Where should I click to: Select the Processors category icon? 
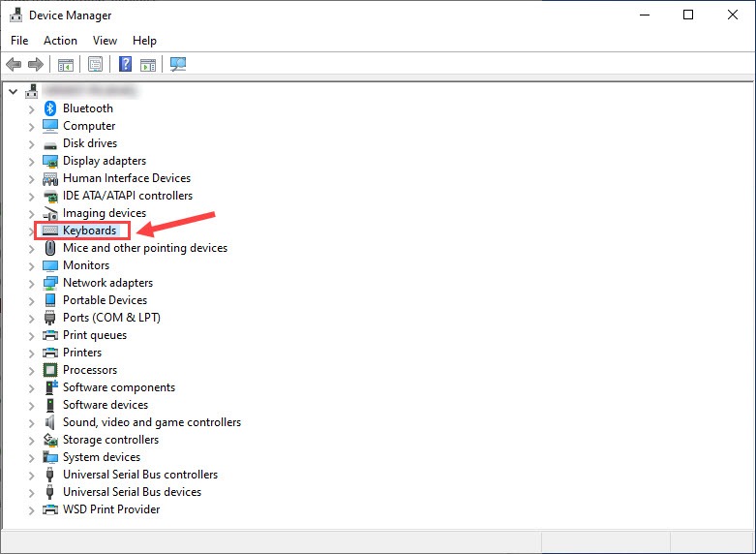click(51, 370)
